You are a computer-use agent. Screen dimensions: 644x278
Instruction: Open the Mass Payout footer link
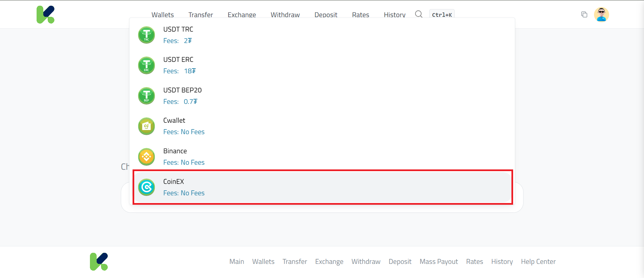point(439,262)
